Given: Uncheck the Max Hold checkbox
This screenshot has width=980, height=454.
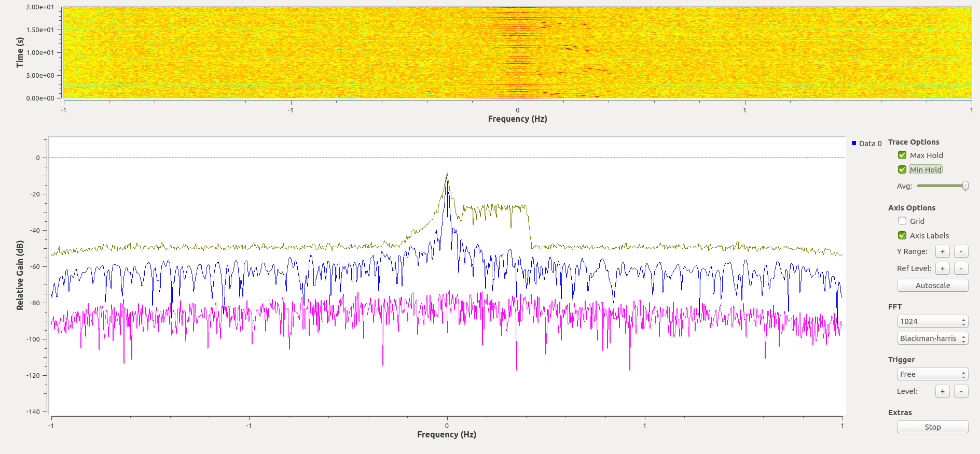Looking at the screenshot, I should coord(902,155).
